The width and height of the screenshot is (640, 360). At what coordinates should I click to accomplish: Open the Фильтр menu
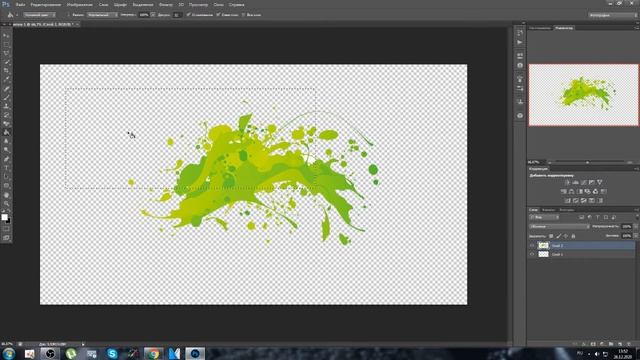165,4
